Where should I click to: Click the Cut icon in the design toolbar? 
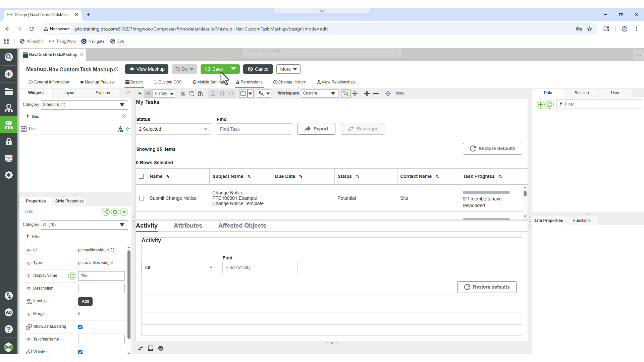tap(183, 94)
